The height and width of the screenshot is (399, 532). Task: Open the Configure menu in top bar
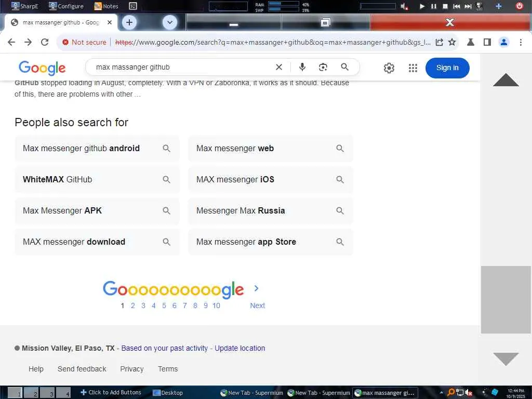click(x=66, y=6)
